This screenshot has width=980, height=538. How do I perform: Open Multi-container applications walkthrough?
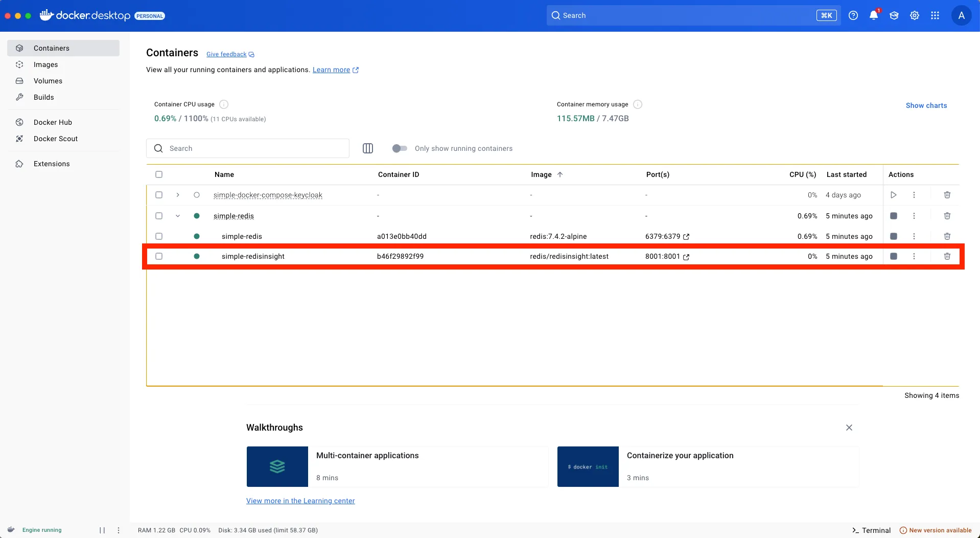pos(398,466)
